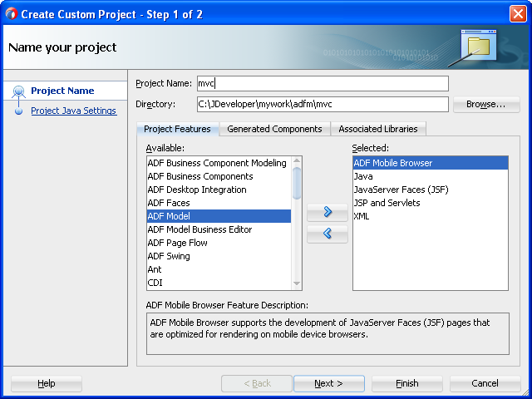Select ADF Faces in Available list
The image size is (532, 399).
[x=219, y=203]
